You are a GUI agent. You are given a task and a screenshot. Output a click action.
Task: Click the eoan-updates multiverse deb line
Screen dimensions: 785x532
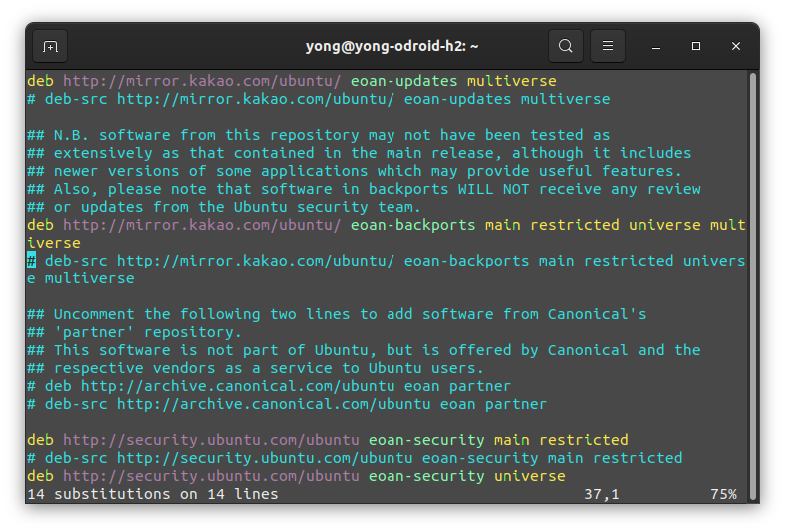292,81
